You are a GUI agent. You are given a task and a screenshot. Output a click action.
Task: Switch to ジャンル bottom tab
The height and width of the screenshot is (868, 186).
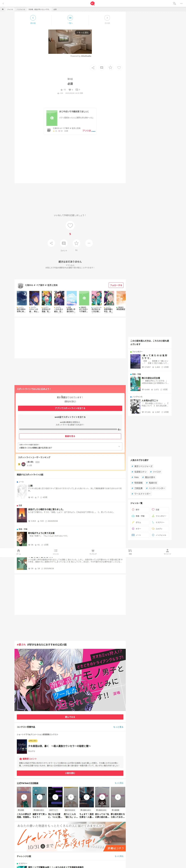(56, 552)
